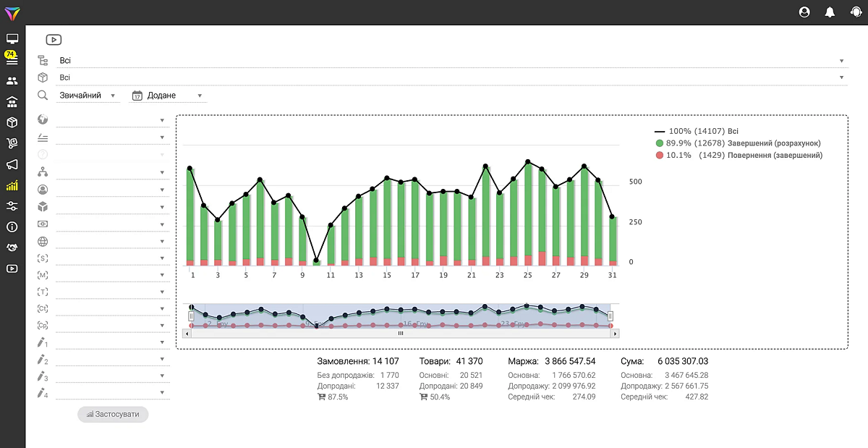Click the right handle of chart range selector
868x448 pixels.
(610, 316)
